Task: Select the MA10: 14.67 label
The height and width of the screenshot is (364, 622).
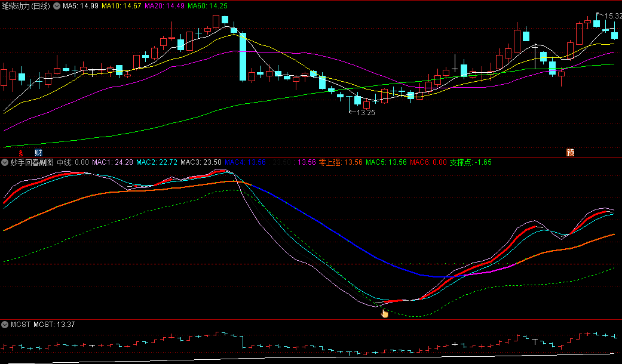Action: (x=121, y=6)
